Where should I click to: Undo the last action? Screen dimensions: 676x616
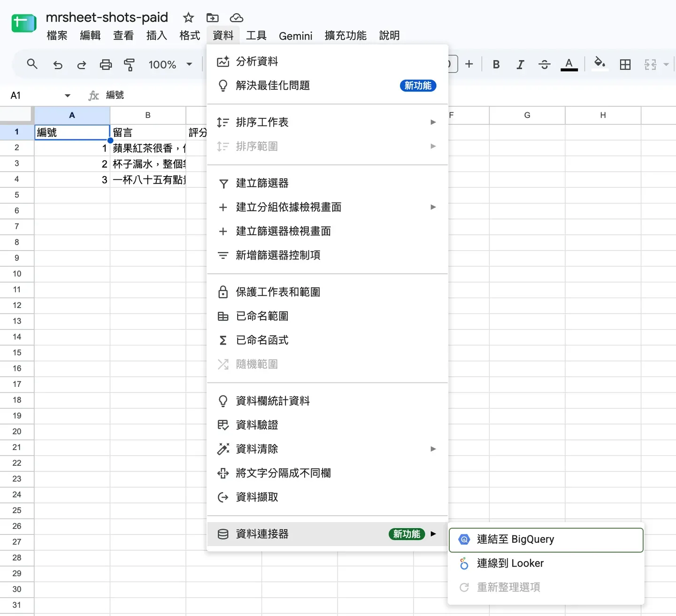[57, 64]
